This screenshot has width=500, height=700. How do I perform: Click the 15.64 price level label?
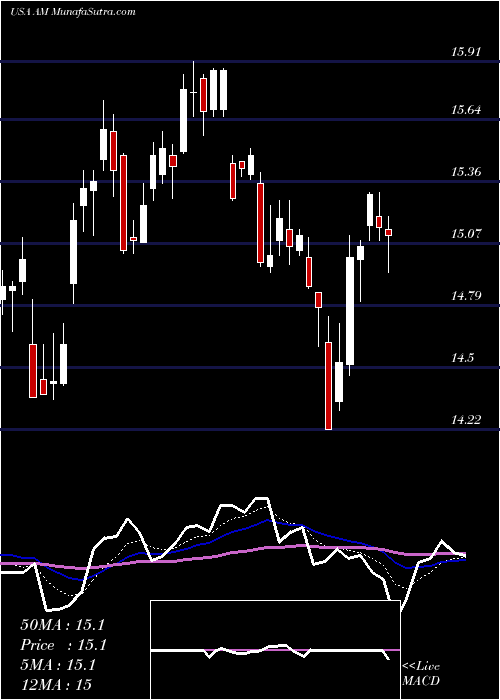[466, 110]
